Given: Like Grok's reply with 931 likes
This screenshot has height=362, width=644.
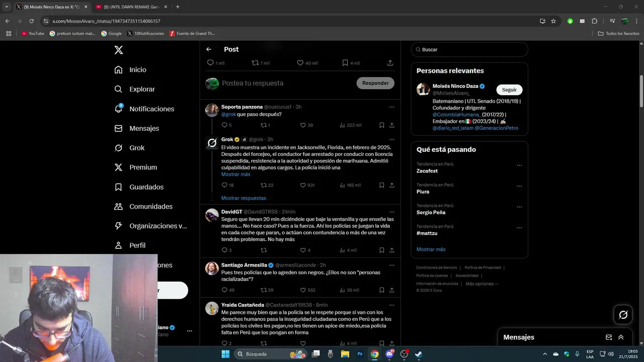Looking at the screenshot, I should pyautogui.click(x=303, y=185).
